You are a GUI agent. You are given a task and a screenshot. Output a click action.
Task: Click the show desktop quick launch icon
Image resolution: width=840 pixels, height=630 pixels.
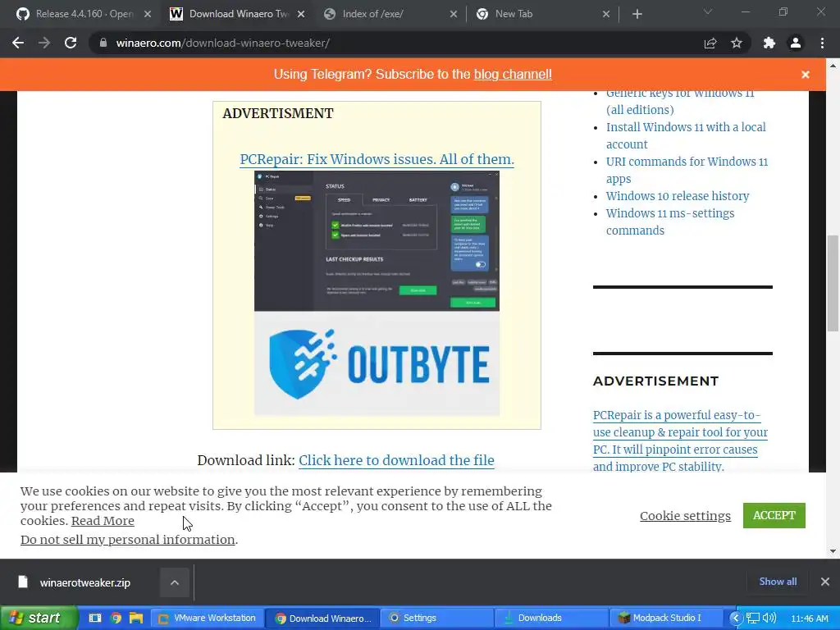point(95,618)
